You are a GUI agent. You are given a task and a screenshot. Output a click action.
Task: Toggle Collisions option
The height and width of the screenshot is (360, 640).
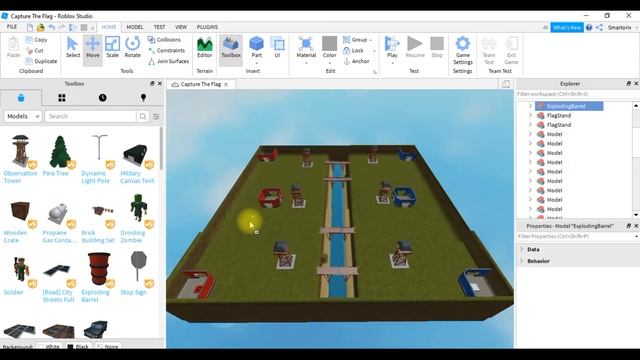coord(164,40)
